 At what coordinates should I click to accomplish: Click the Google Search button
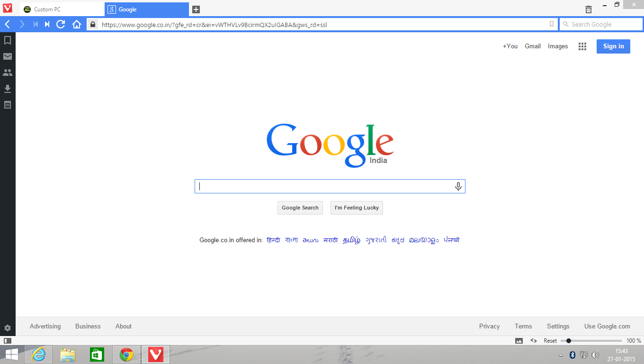(x=300, y=208)
